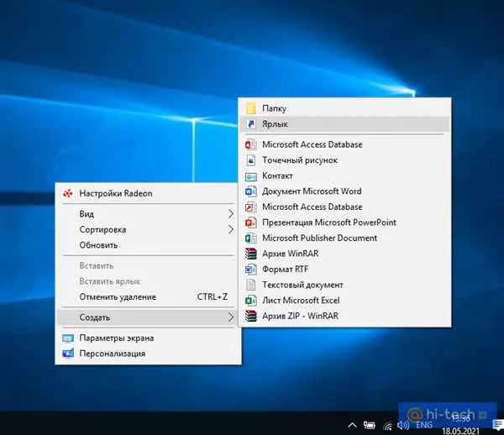This screenshot has width=504, height=435.
Task: Open the notification center taskbar icon
Action: point(498,424)
